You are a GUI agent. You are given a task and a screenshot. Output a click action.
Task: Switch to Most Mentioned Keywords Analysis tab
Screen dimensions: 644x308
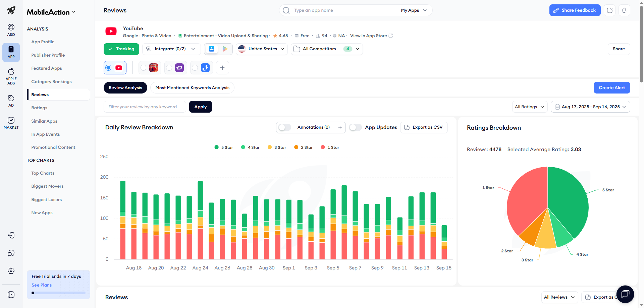pyautogui.click(x=192, y=88)
